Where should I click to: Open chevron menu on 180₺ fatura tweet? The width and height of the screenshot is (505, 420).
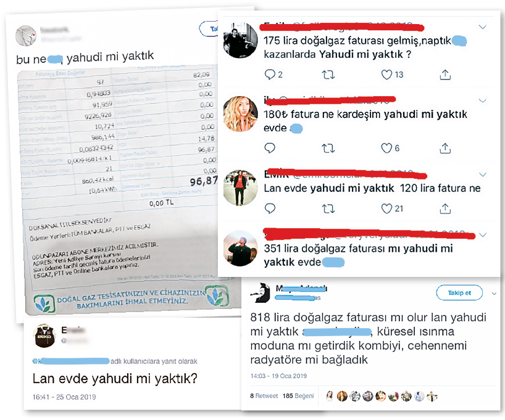[x=482, y=101]
